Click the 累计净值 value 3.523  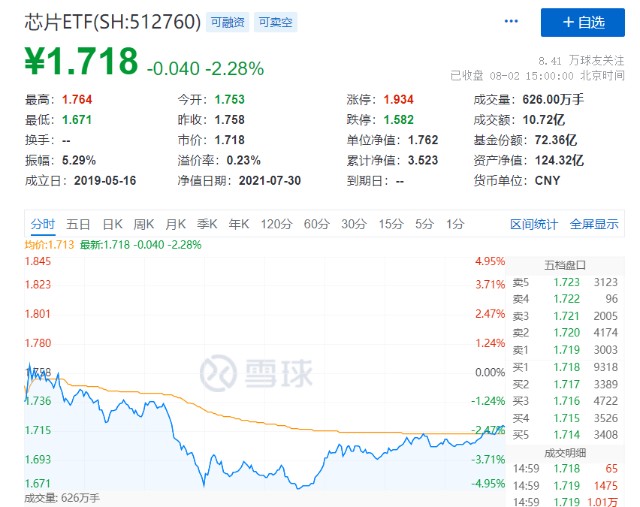point(423,160)
